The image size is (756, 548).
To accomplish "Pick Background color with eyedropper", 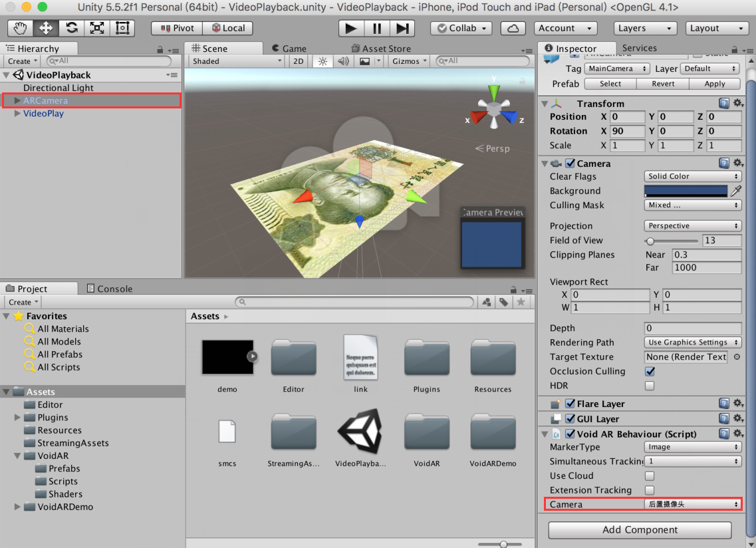I will click(736, 191).
